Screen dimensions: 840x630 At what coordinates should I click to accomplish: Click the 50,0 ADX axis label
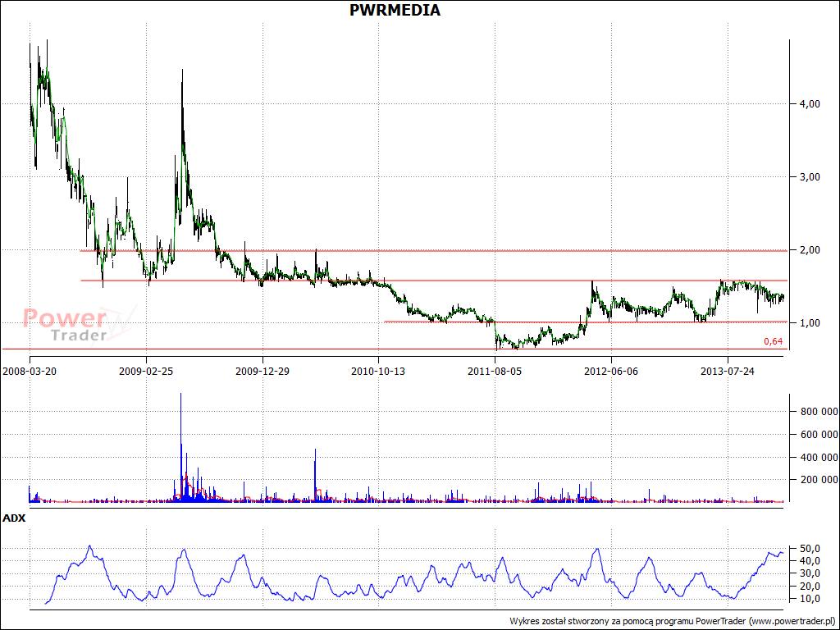[x=810, y=549]
